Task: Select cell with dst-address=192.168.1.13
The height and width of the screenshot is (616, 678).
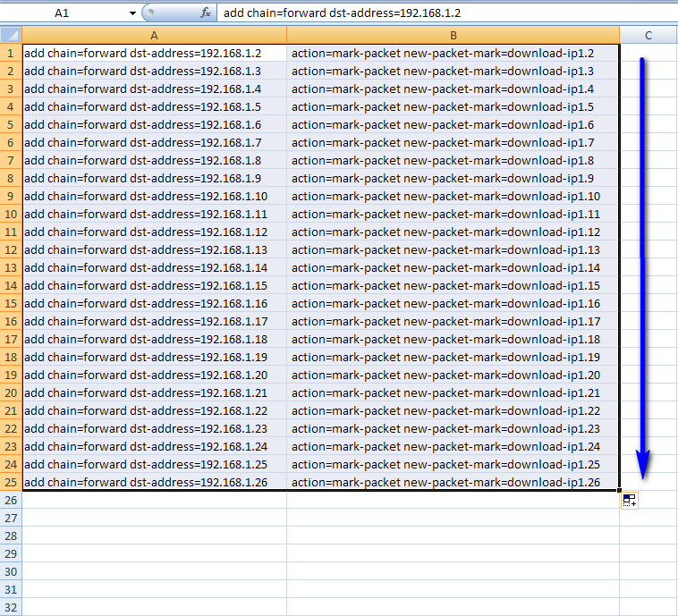Action: (x=155, y=249)
